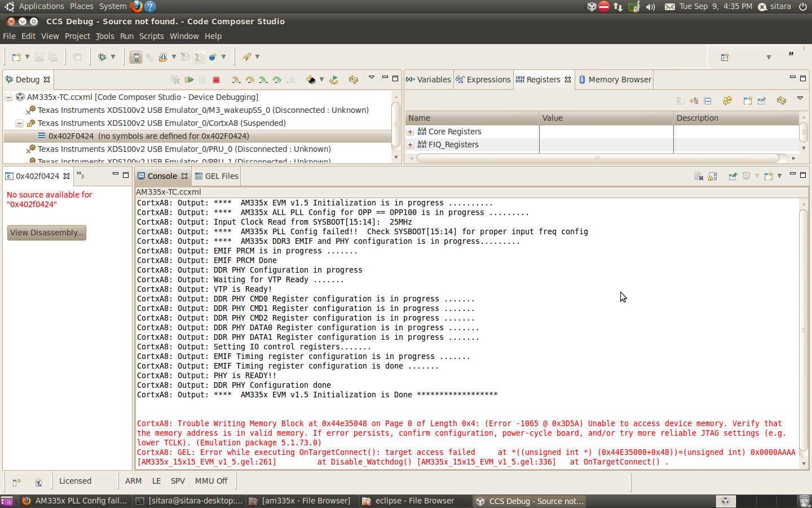Click the blue New Target Configuration sphere icon
Image resolution: width=812 pixels, height=508 pixels.
213,57
